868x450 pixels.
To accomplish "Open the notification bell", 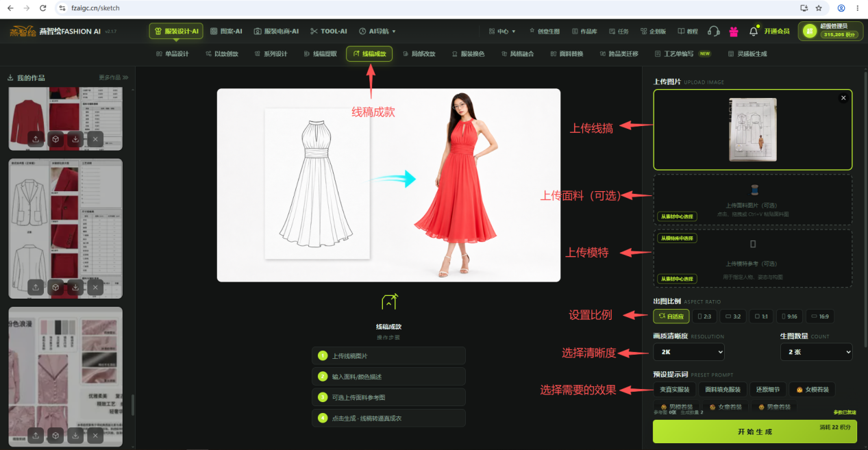I will pyautogui.click(x=754, y=31).
